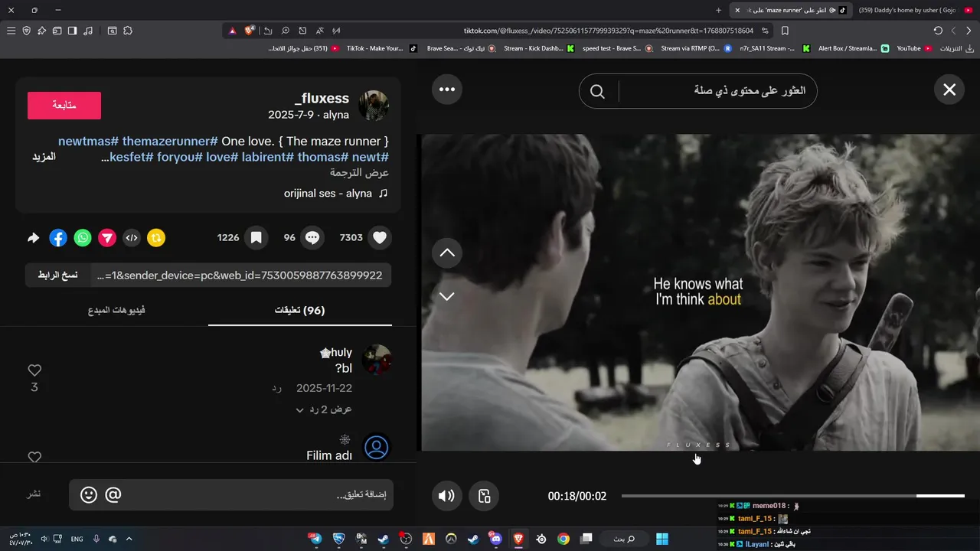Open the browser extensions puzzle icon
The height and width of the screenshot is (551, 980).
128,31
